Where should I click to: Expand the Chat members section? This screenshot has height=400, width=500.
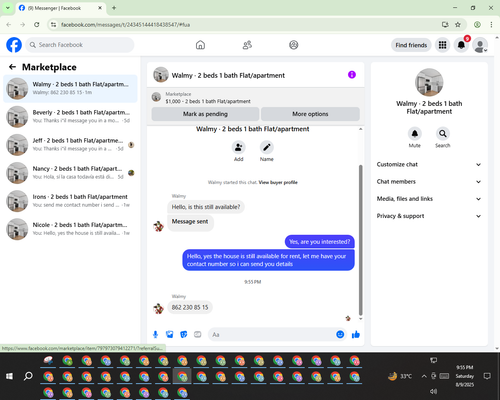tap(429, 182)
